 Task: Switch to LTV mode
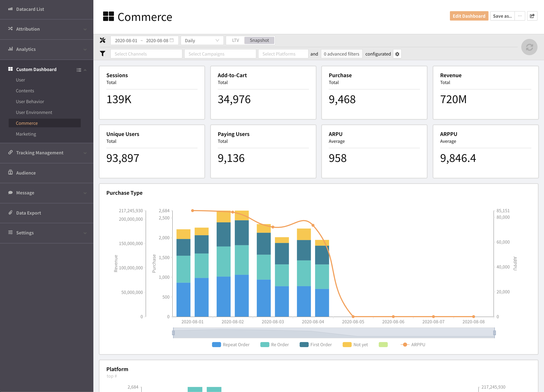click(235, 40)
